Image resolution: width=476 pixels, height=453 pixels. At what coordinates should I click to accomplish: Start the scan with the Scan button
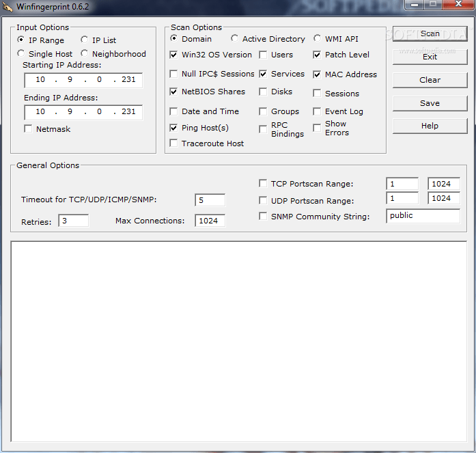pos(430,33)
